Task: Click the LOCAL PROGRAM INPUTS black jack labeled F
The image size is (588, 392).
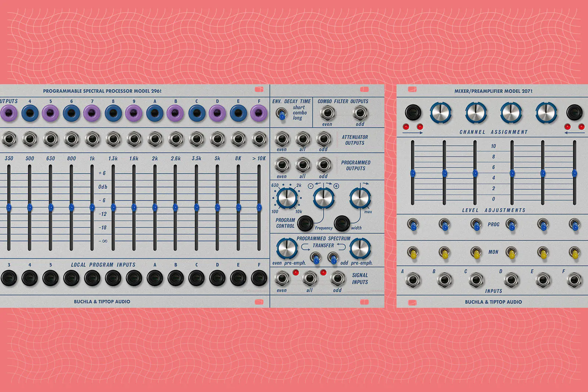Action: pyautogui.click(x=259, y=278)
